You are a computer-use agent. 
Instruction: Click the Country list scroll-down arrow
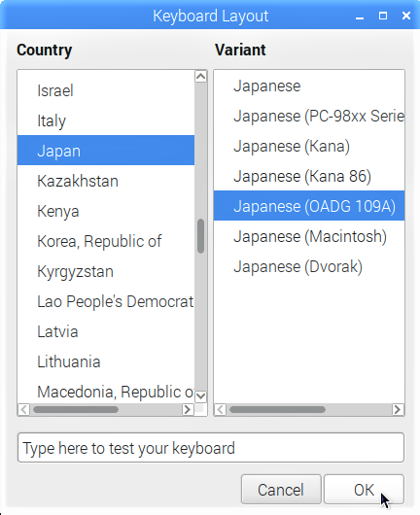[x=201, y=396]
